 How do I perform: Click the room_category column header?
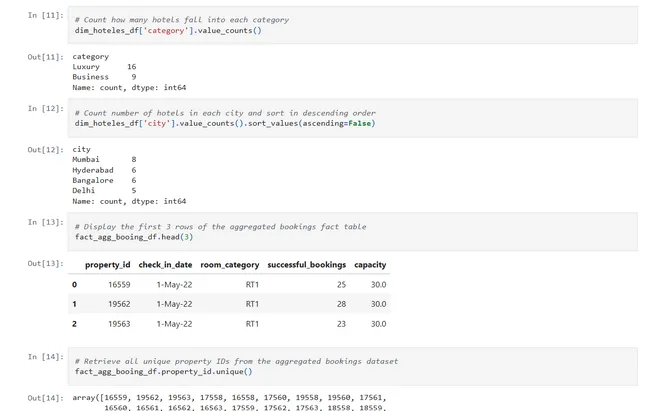[x=229, y=265]
